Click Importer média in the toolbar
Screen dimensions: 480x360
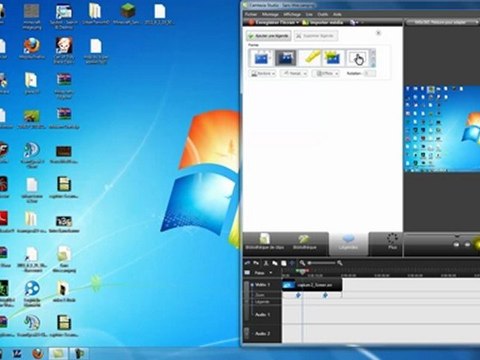pos(323,22)
